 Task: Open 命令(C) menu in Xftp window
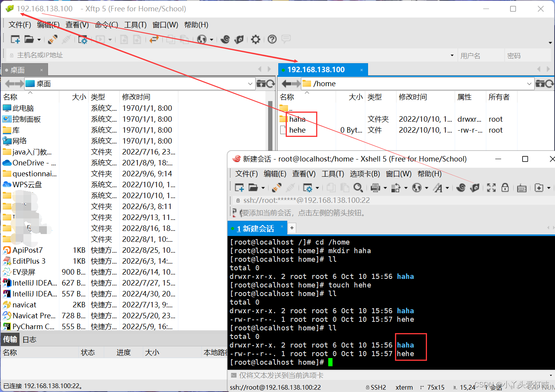pos(107,25)
